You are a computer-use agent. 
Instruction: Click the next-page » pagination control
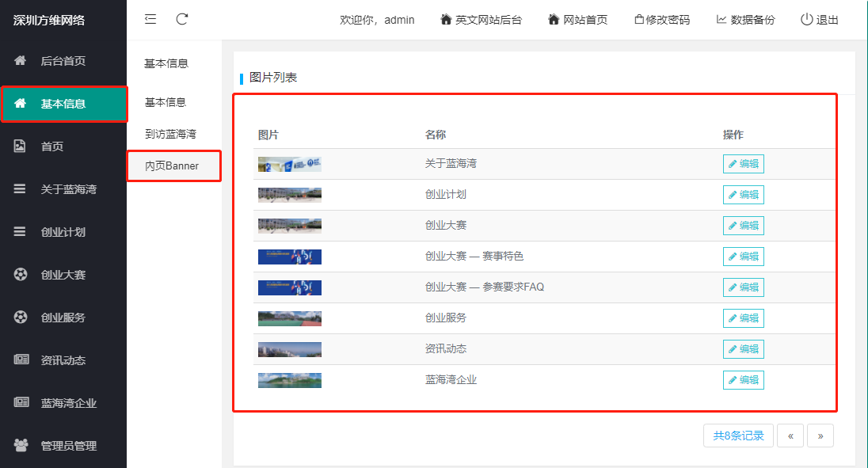pyautogui.click(x=820, y=435)
